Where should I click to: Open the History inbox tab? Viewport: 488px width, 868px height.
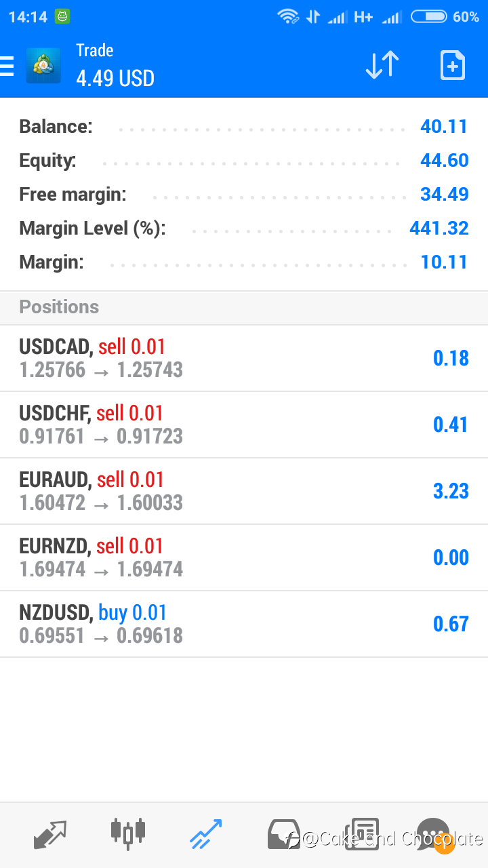tap(283, 834)
